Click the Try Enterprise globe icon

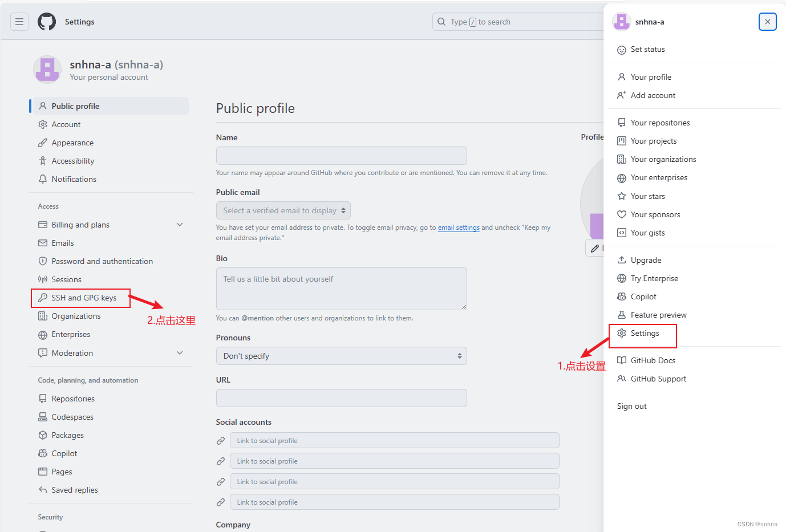622,278
